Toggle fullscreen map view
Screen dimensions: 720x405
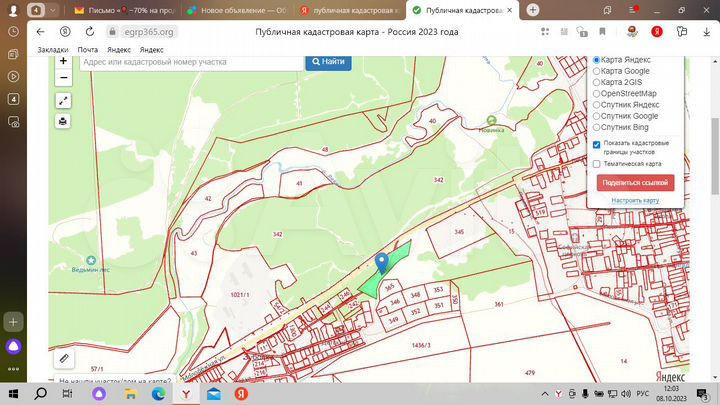click(x=63, y=100)
